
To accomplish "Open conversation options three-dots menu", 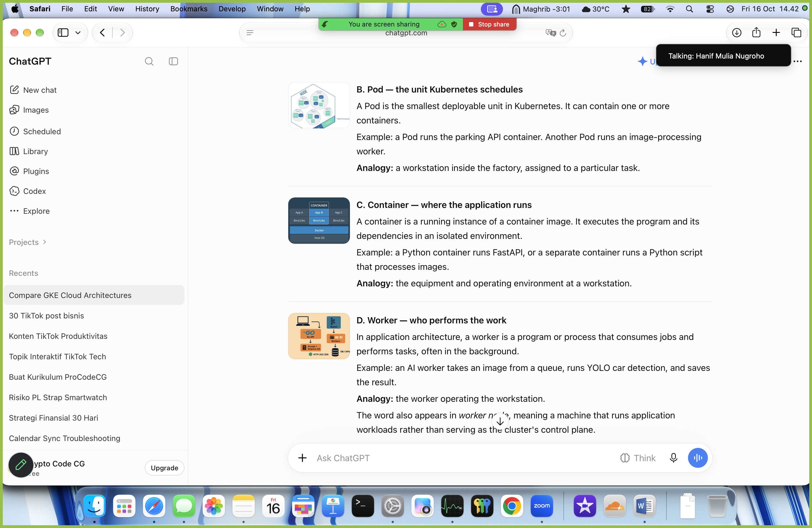I will [798, 61].
